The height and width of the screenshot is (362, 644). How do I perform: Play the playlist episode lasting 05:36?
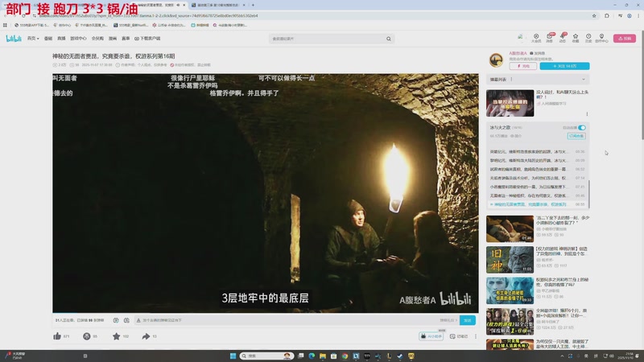[x=537, y=151]
